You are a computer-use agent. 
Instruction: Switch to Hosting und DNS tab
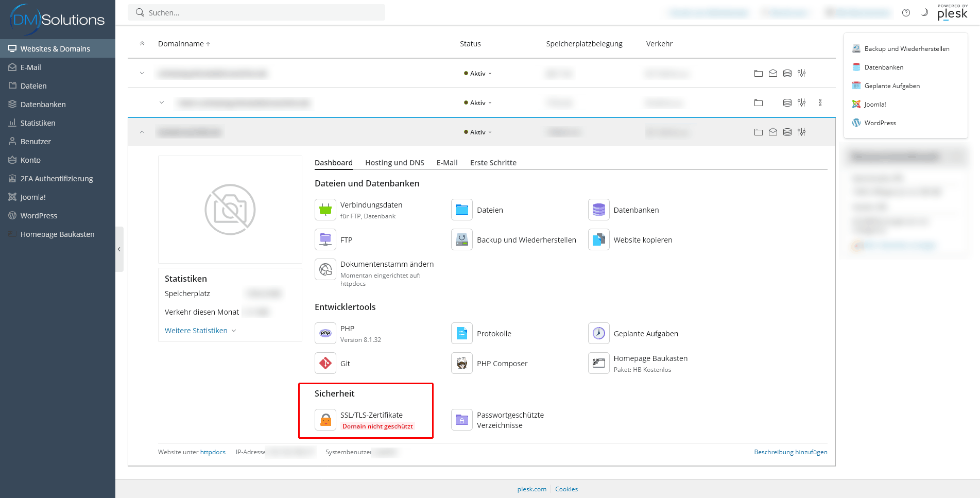tap(394, 163)
